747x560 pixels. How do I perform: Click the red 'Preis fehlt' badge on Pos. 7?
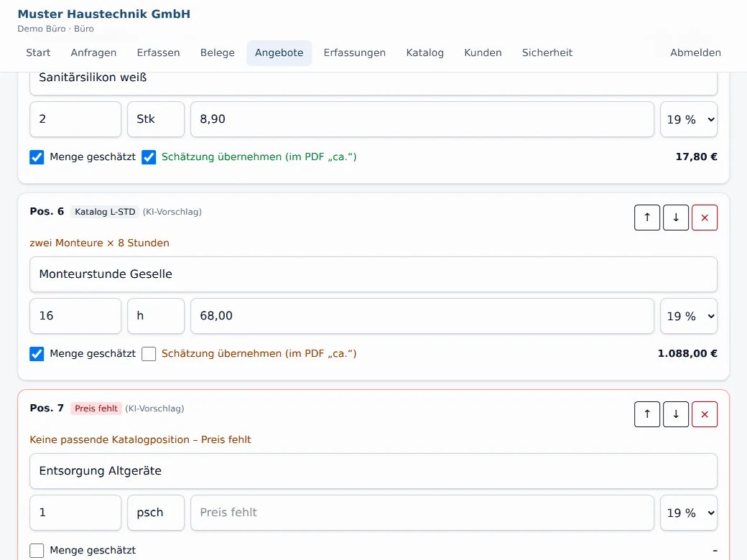(96, 409)
